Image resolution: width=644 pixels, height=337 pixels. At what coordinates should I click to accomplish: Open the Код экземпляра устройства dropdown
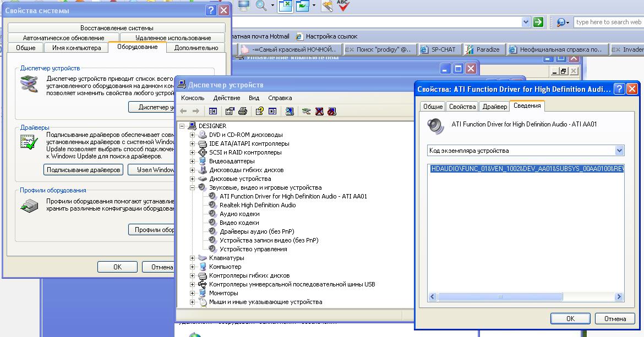pyautogui.click(x=619, y=151)
